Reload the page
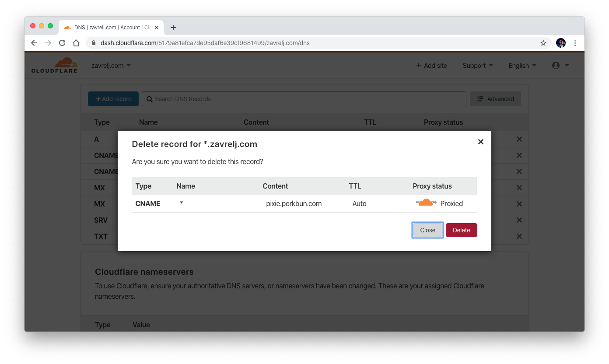This screenshot has height=364, width=609. pyautogui.click(x=62, y=43)
